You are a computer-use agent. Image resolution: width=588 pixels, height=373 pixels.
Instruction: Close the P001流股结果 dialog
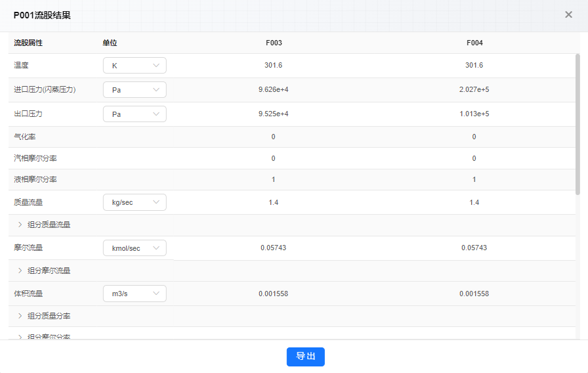568,14
